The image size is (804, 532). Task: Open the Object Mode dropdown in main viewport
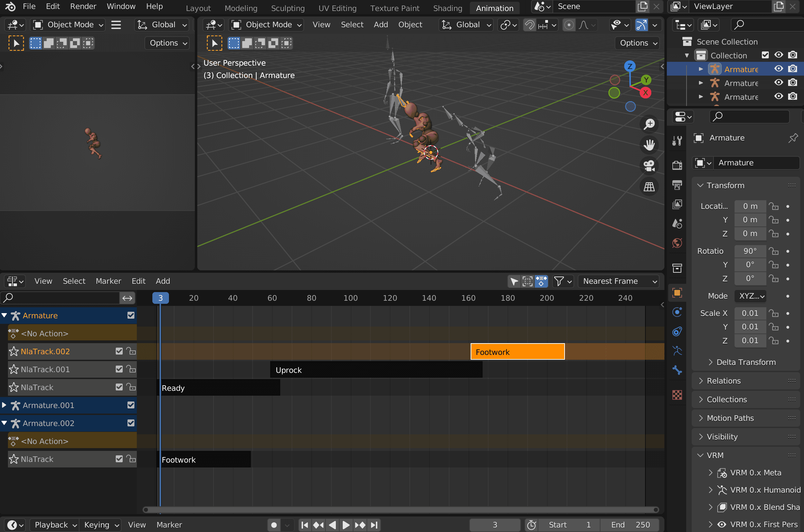click(x=266, y=25)
